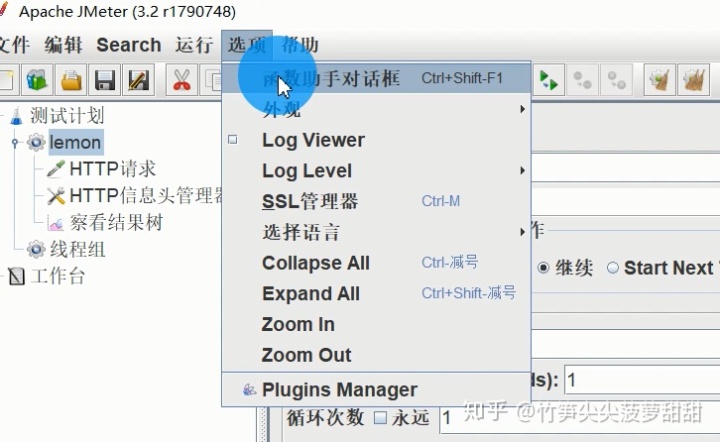Click the gear icon of 线程组
Image resolution: width=720 pixels, height=442 pixels.
36,249
